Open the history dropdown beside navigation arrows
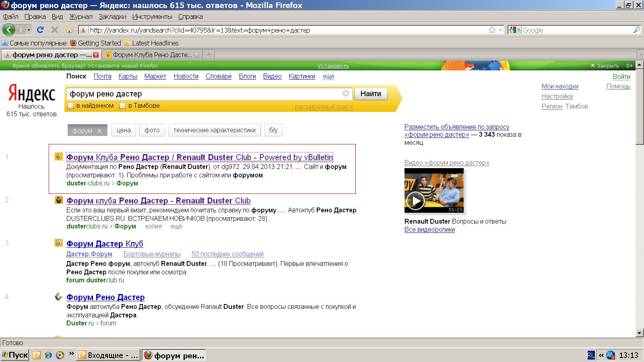This screenshot has height=362, width=644. point(29,30)
